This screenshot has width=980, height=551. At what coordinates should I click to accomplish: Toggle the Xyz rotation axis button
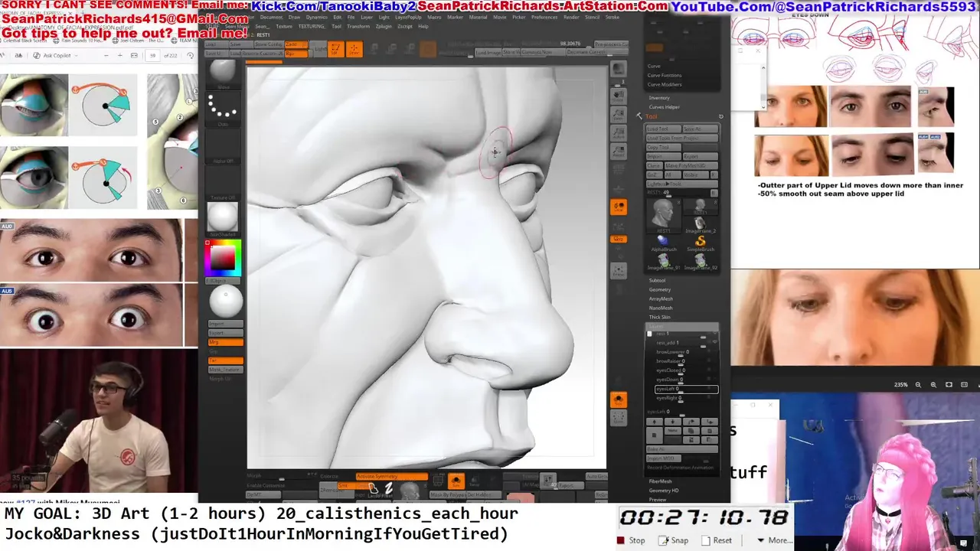(619, 239)
